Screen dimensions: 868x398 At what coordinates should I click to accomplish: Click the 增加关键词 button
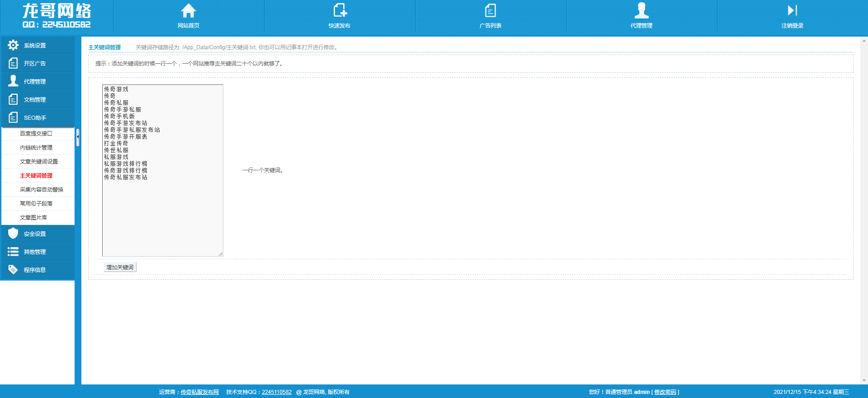tap(120, 267)
